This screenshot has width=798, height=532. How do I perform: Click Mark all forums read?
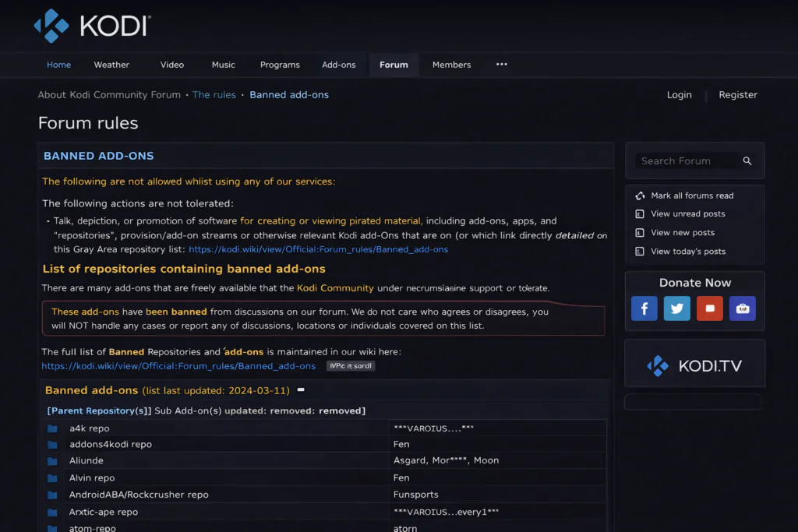pos(692,196)
